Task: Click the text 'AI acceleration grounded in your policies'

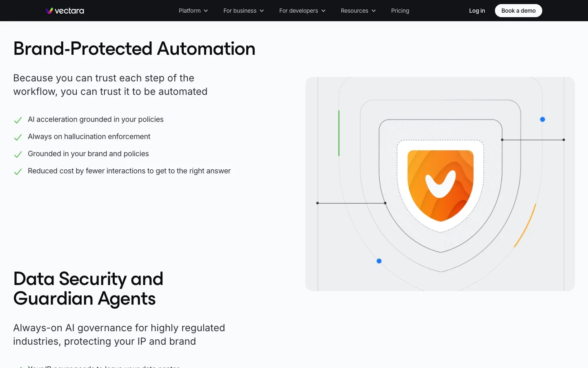Action: click(96, 119)
